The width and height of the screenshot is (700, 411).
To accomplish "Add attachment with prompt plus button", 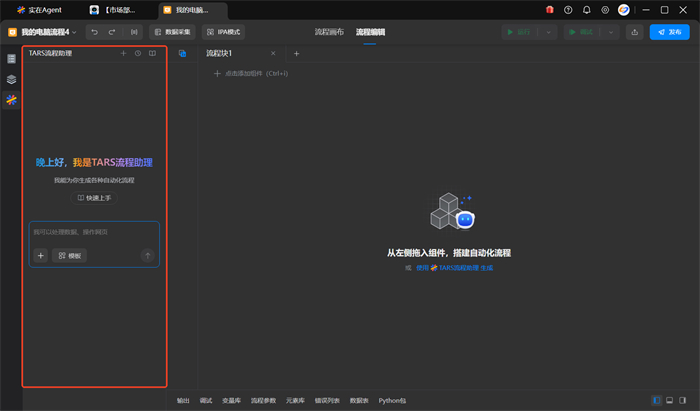I will (41, 256).
